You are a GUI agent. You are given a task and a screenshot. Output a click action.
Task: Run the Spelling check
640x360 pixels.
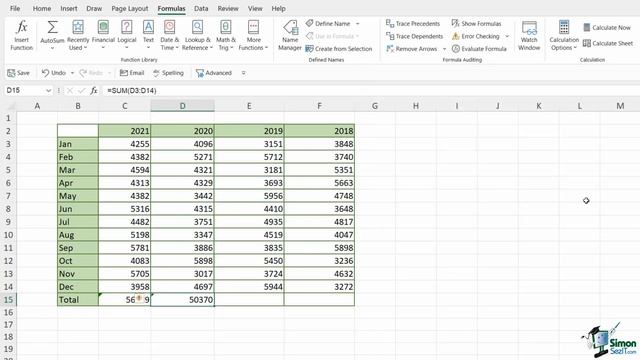click(168, 73)
